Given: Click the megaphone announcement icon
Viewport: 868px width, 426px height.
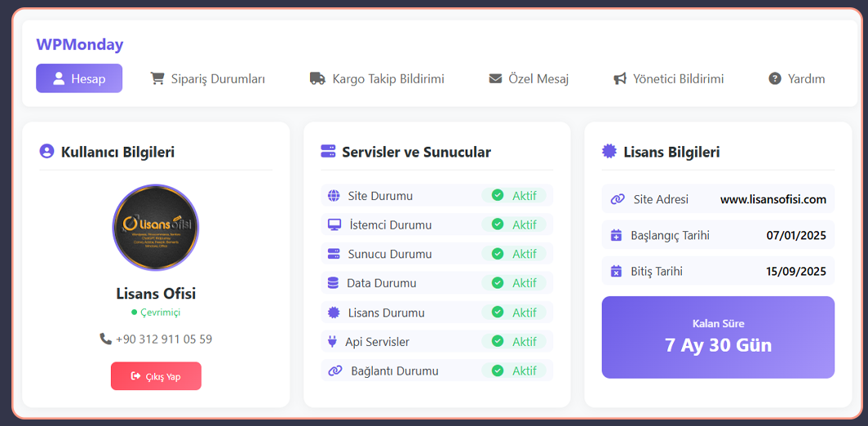Looking at the screenshot, I should (620, 78).
